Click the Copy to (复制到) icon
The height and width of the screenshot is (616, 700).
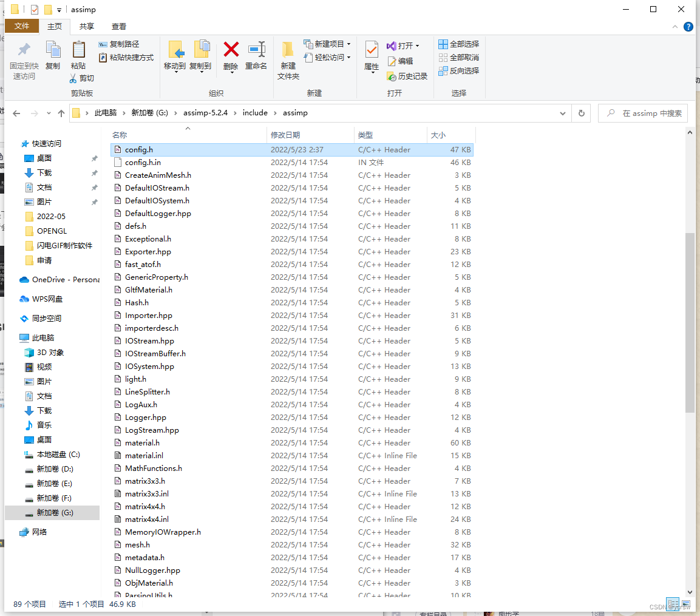[x=201, y=50]
